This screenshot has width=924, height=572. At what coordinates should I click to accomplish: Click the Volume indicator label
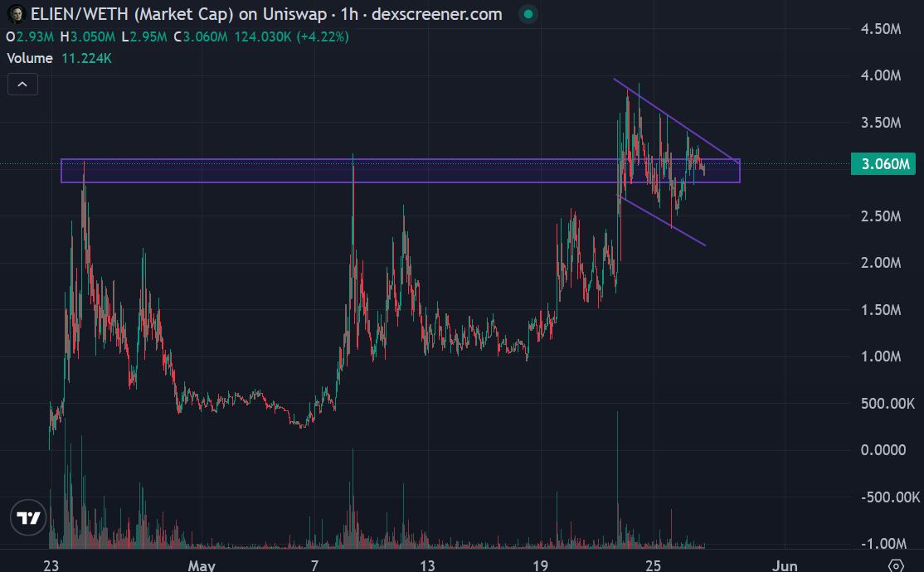coord(30,58)
